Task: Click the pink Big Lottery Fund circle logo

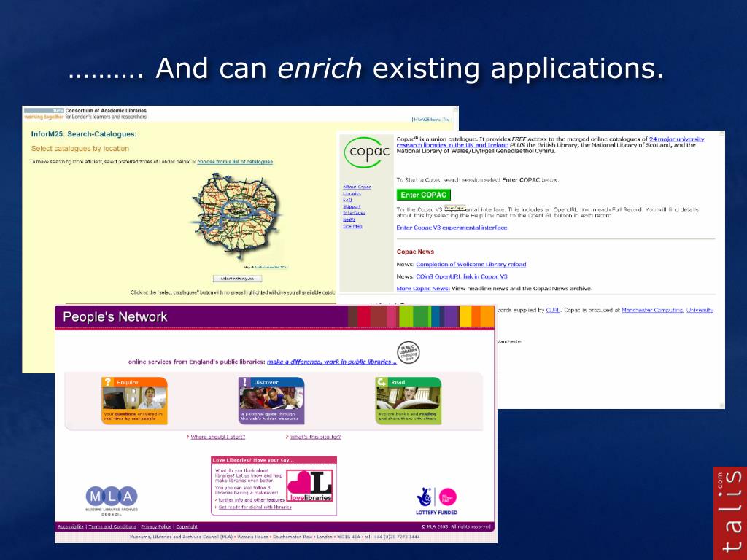Action: click(447, 497)
